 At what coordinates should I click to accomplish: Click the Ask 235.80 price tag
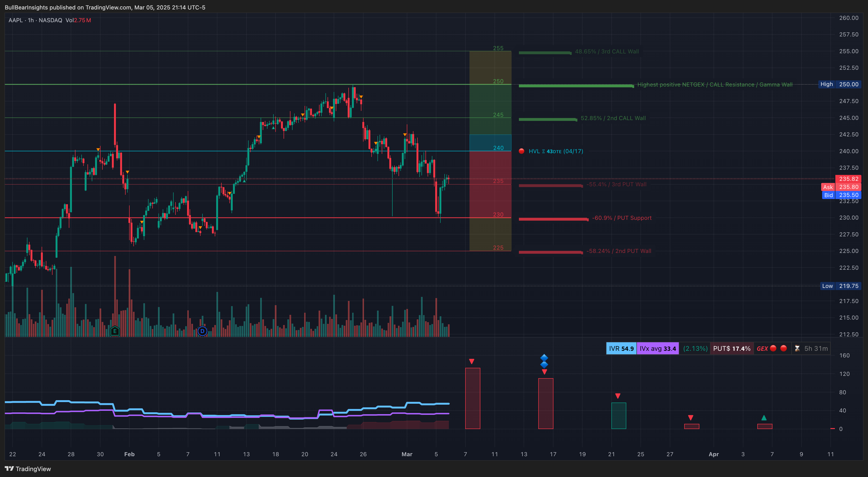click(x=841, y=187)
